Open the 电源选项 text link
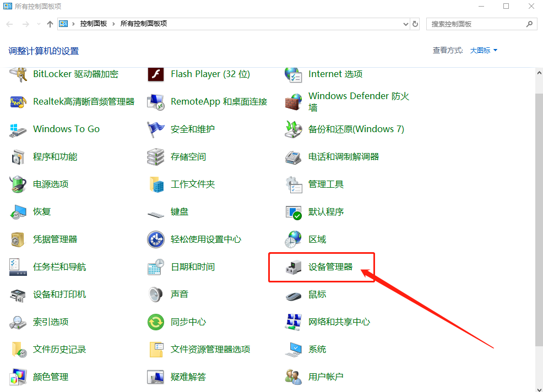Viewport: 543px width, 392px height. [x=51, y=184]
